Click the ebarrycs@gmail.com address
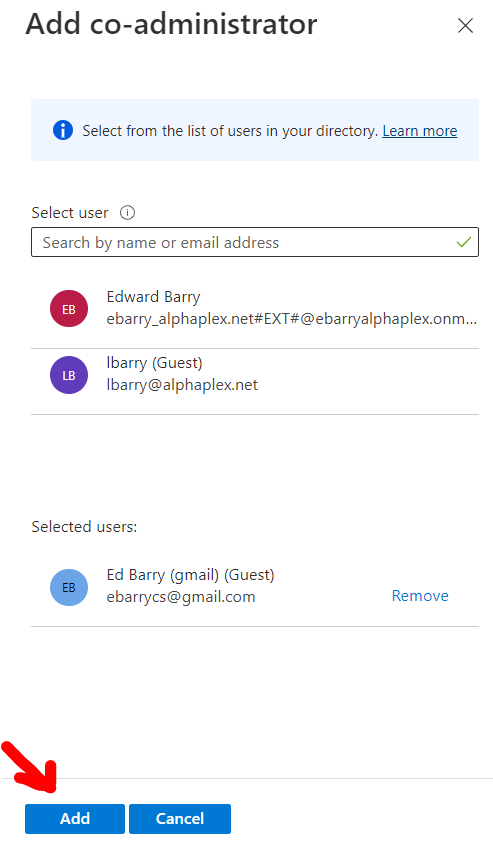 (181, 597)
